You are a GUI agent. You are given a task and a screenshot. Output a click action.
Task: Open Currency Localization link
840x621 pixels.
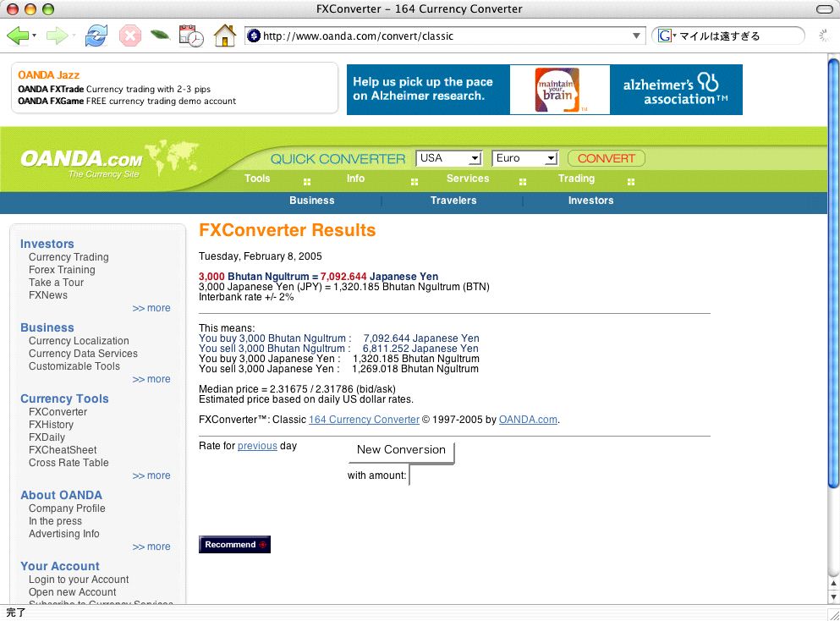point(79,341)
